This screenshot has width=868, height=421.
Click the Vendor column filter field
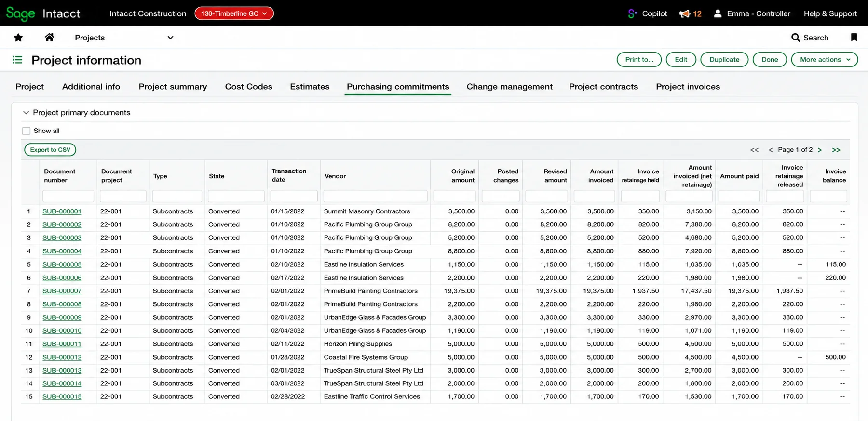375,196
